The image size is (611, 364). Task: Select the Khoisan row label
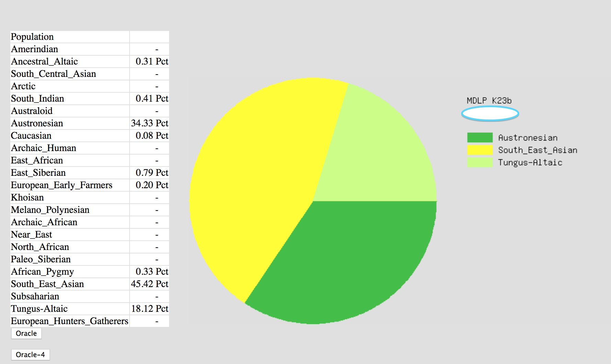(27, 197)
